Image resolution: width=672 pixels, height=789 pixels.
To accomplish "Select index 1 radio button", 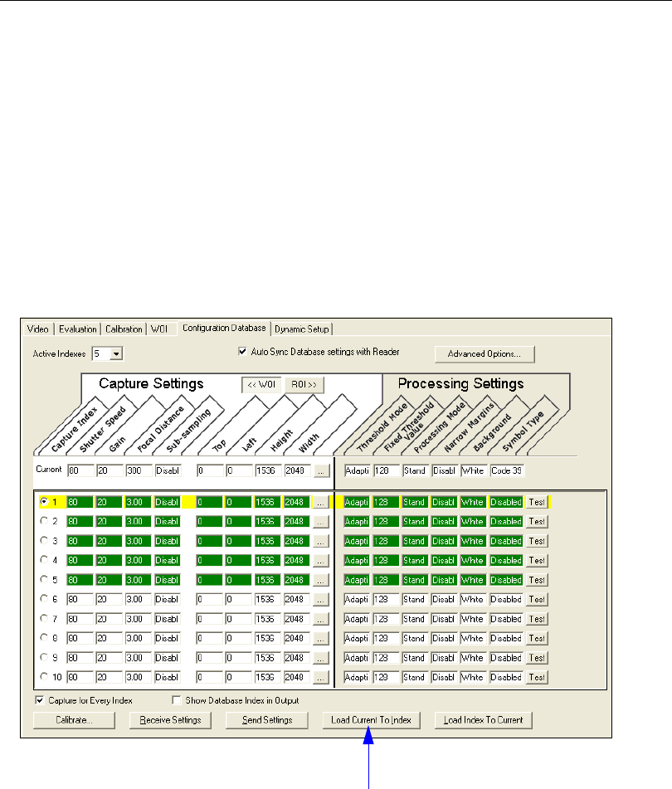I will [44, 501].
